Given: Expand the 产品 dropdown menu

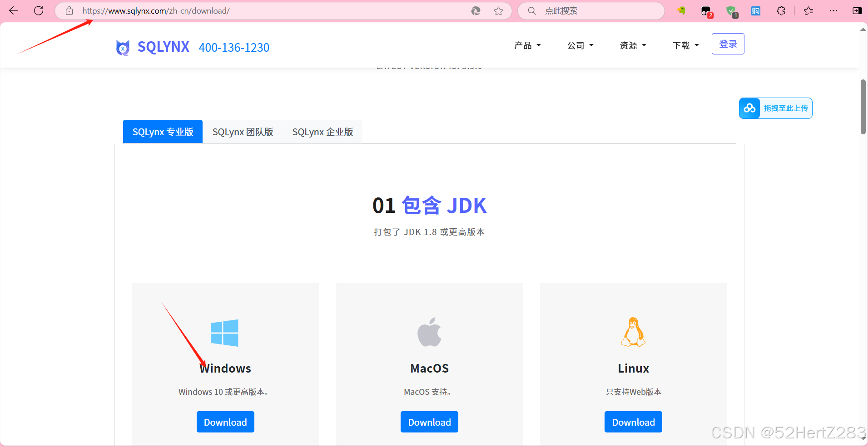Looking at the screenshot, I should (527, 45).
